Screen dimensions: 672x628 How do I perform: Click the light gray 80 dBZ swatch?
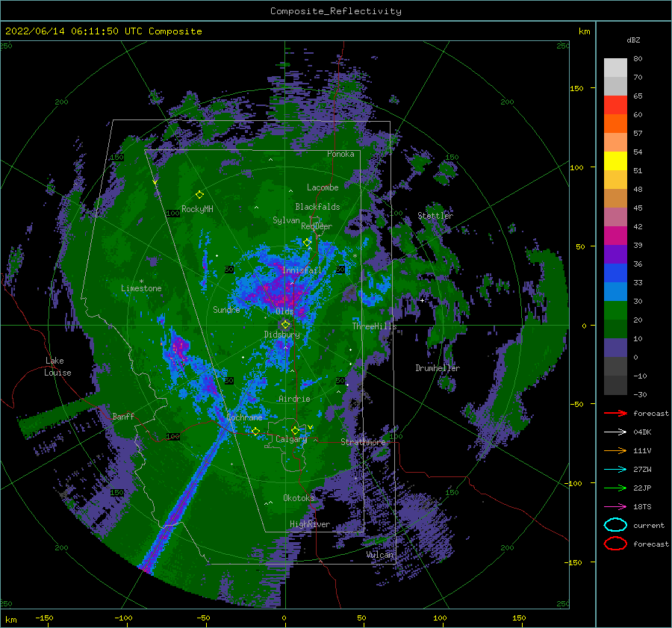pos(615,68)
